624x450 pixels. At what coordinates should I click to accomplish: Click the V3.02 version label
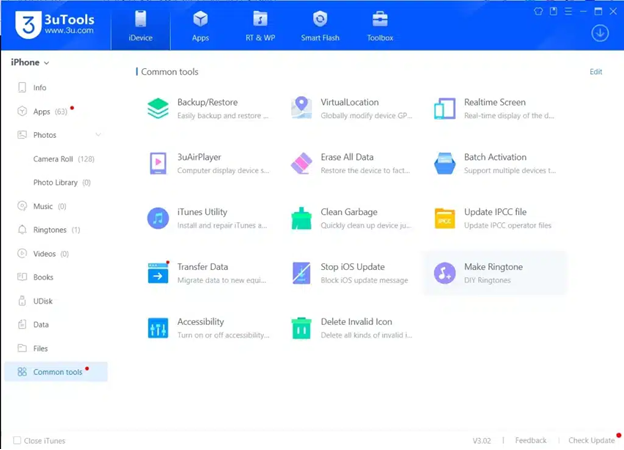point(482,440)
